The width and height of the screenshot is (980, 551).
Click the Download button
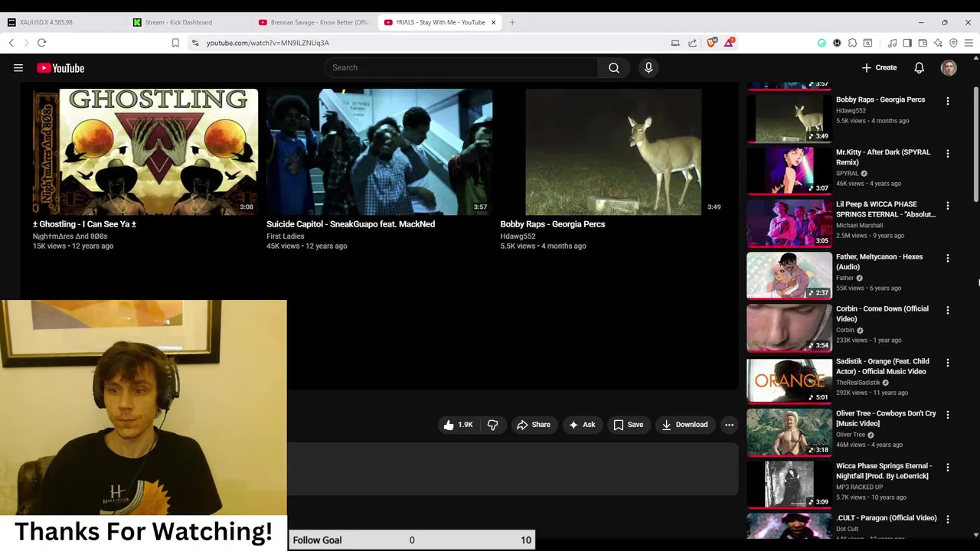click(x=684, y=425)
